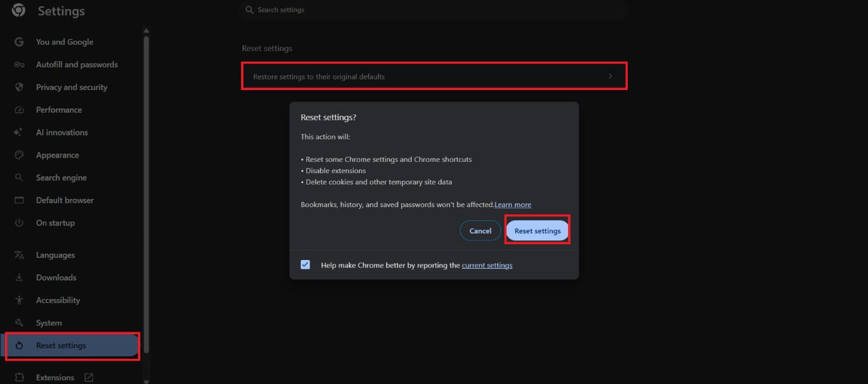Click the Chrome logo beside Settings

tap(19, 10)
